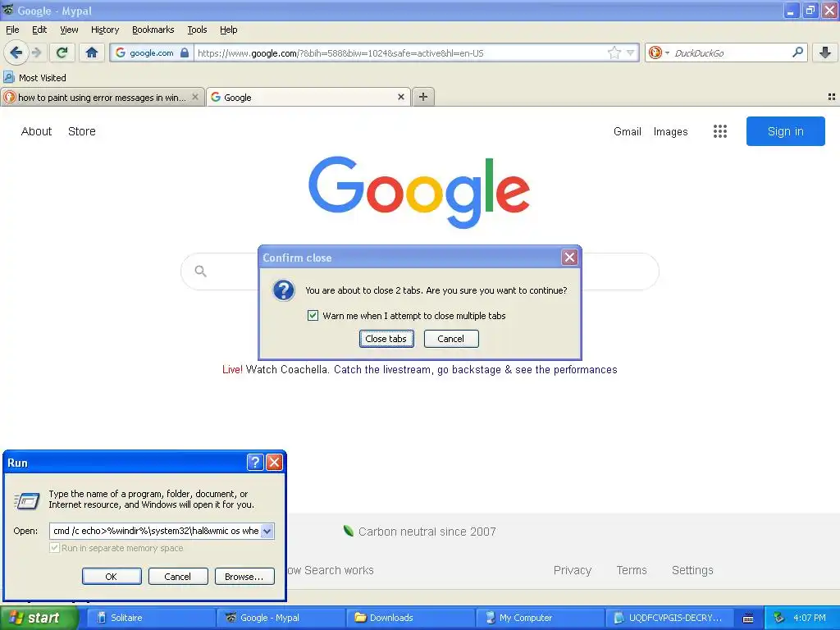Viewport: 840px width, 630px height.
Task: Bookmark this page with the star icon
Action: coord(614,52)
